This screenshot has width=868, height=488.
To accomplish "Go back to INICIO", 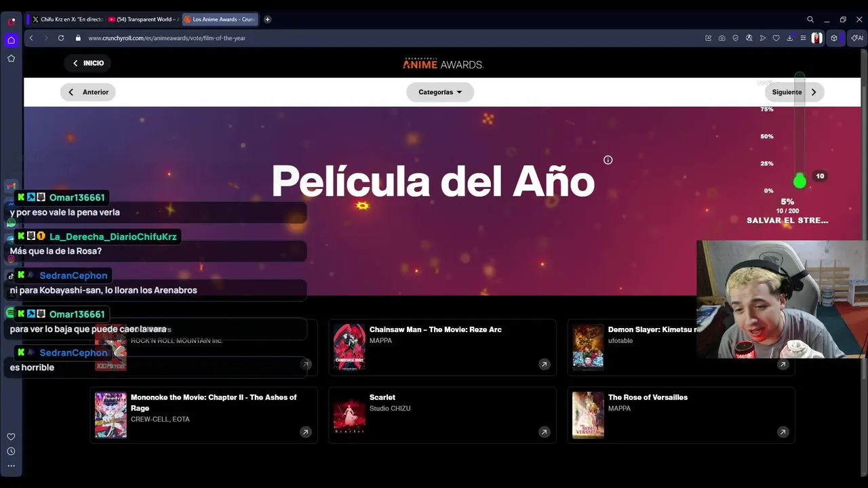I will (88, 63).
